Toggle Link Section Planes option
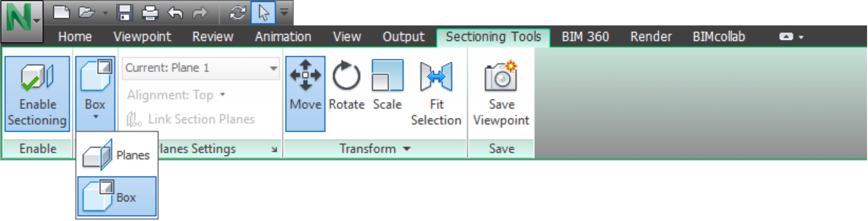Image resolution: width=868 pixels, height=221 pixels. coord(191,119)
